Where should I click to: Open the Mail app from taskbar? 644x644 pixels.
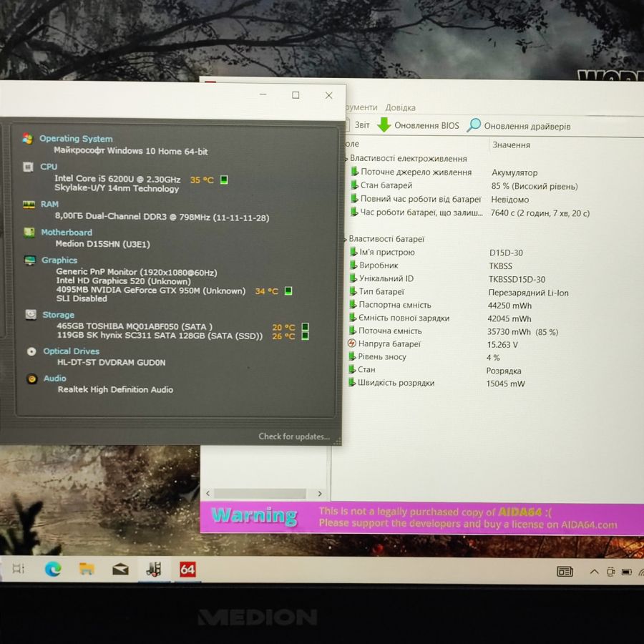pyautogui.click(x=120, y=570)
